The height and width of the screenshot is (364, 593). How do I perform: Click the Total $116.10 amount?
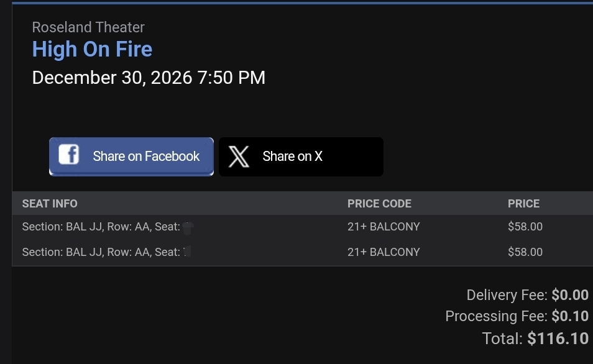pyautogui.click(x=558, y=339)
